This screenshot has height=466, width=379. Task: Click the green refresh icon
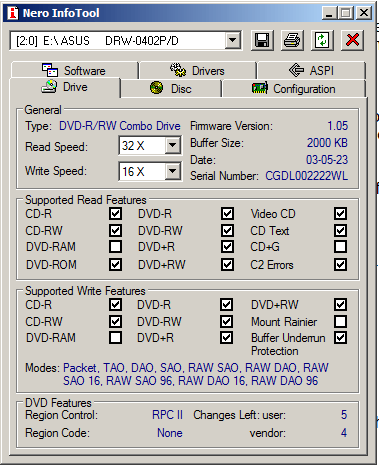[x=322, y=40]
